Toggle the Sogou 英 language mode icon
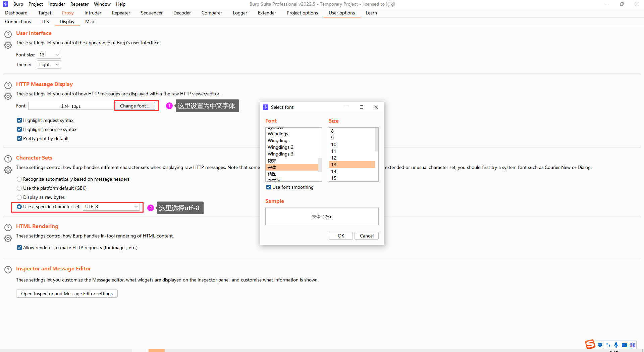The image size is (644, 352). point(600,345)
